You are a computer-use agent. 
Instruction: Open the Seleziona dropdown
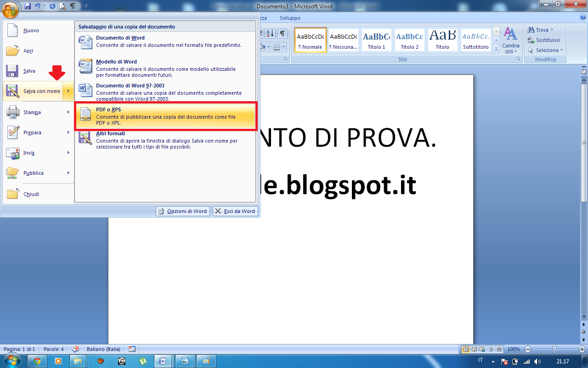[x=545, y=50]
